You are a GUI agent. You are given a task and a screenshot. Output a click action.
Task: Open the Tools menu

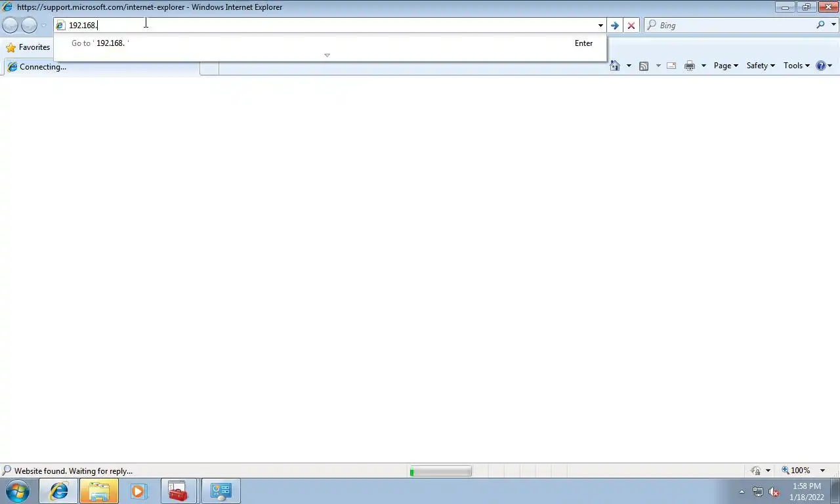pyautogui.click(x=797, y=66)
